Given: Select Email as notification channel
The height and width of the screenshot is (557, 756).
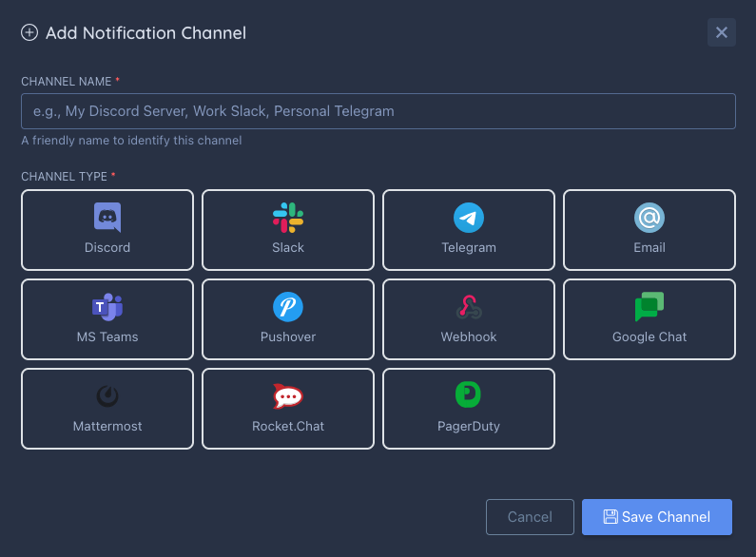Looking at the screenshot, I should click(x=649, y=230).
